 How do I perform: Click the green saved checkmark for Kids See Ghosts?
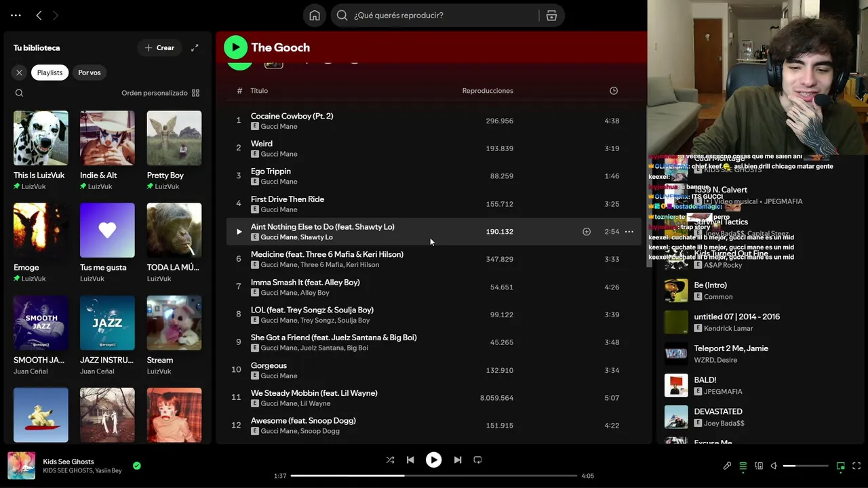137,466
